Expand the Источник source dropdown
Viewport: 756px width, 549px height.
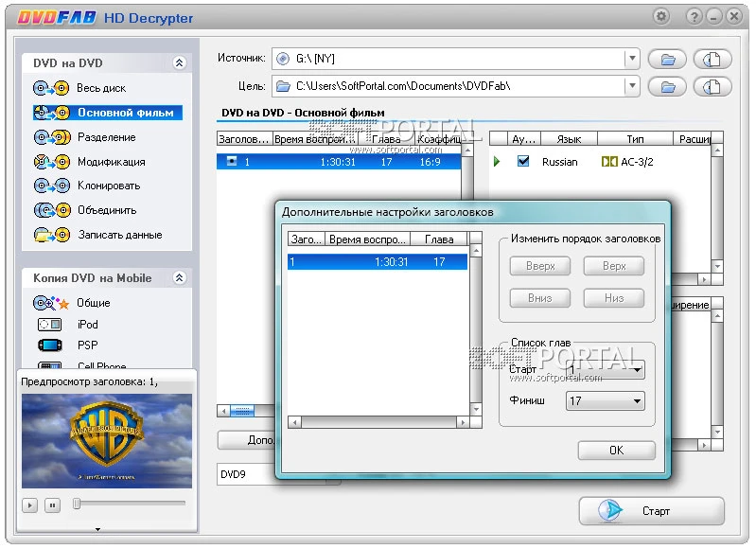[x=631, y=60]
